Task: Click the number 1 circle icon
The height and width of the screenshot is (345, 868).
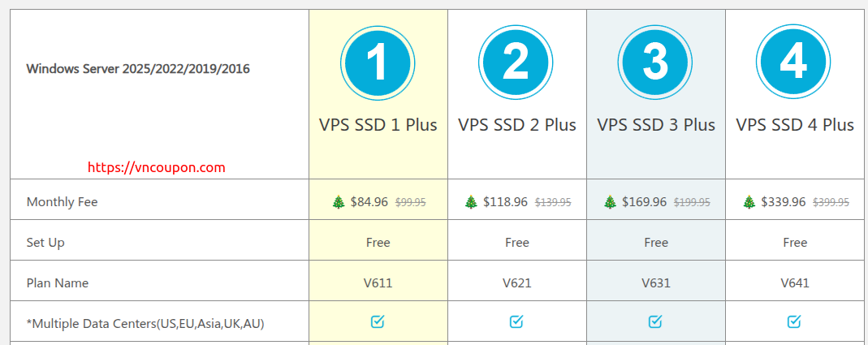Action: pyautogui.click(x=378, y=62)
